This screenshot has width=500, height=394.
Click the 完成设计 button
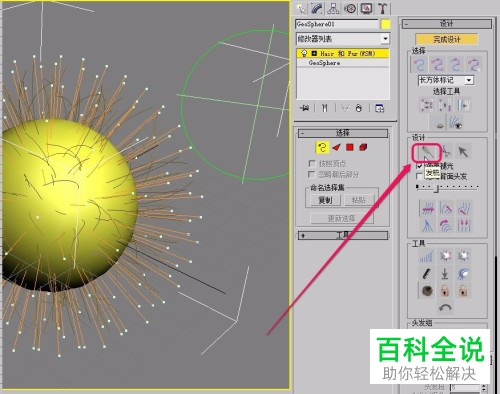(x=447, y=39)
